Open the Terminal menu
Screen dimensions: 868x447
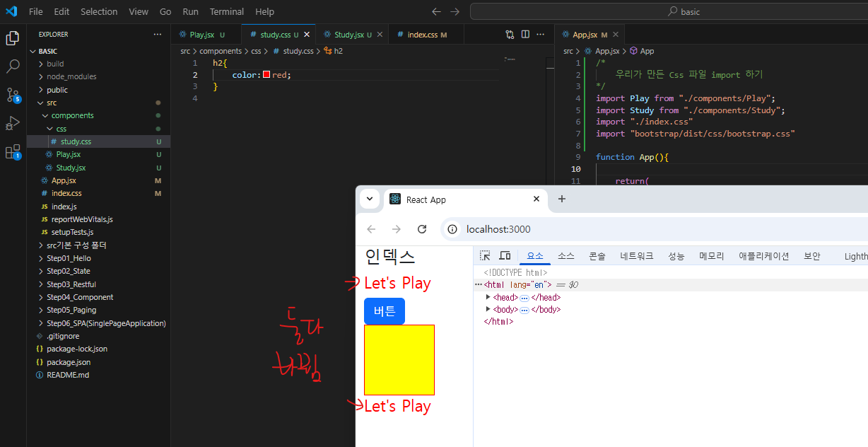(x=227, y=11)
